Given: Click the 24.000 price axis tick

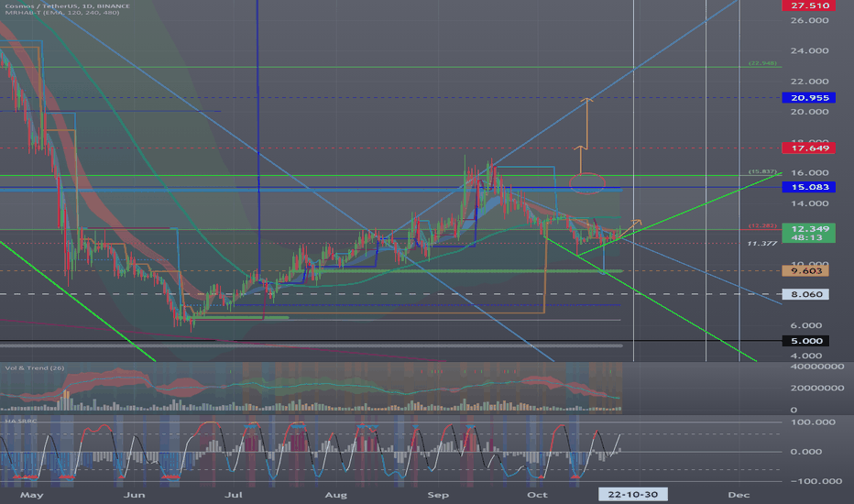Looking at the screenshot, I should pos(809,51).
